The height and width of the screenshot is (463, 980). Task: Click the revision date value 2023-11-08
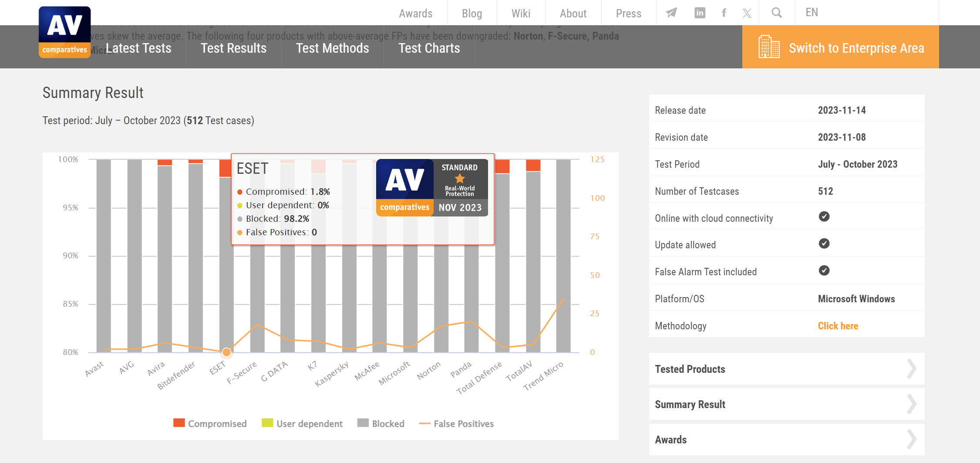click(842, 137)
